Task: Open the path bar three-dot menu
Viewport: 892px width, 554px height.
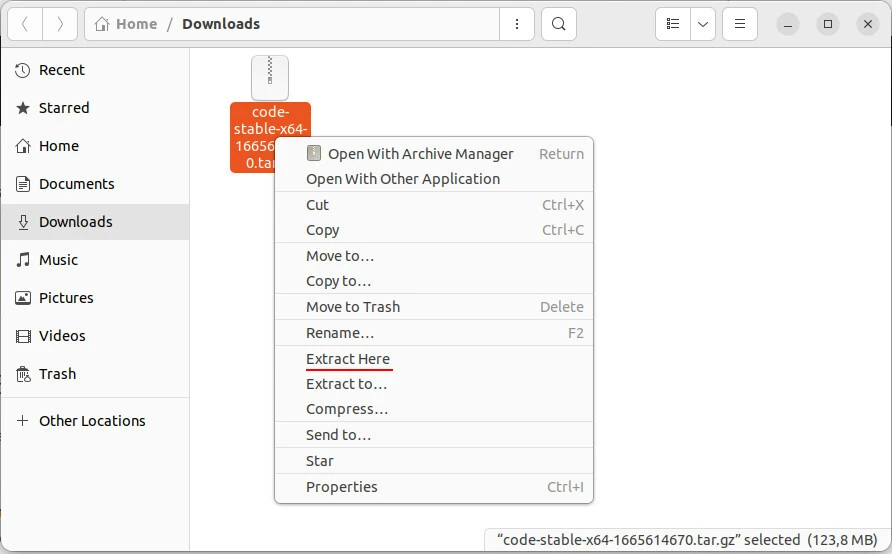Action: [x=516, y=24]
